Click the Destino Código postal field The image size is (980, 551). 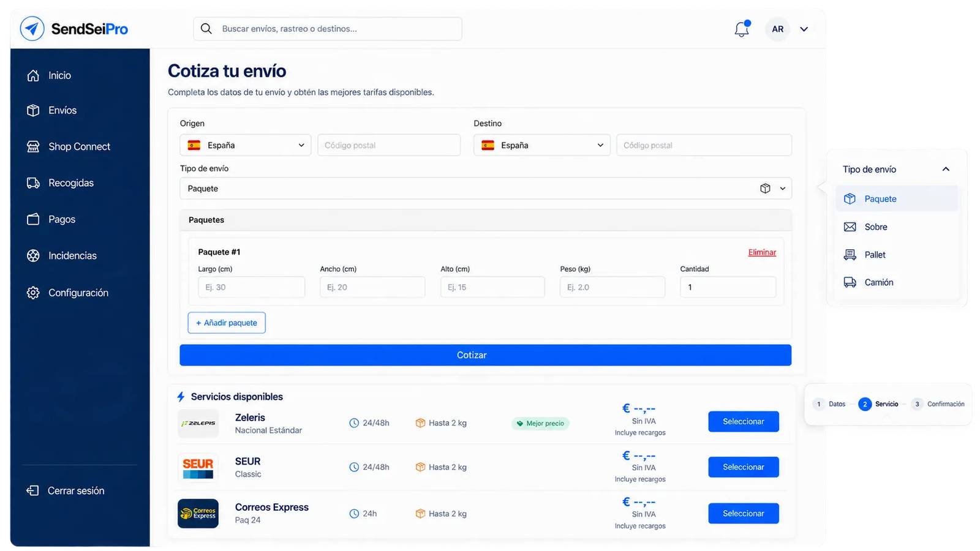pos(704,145)
